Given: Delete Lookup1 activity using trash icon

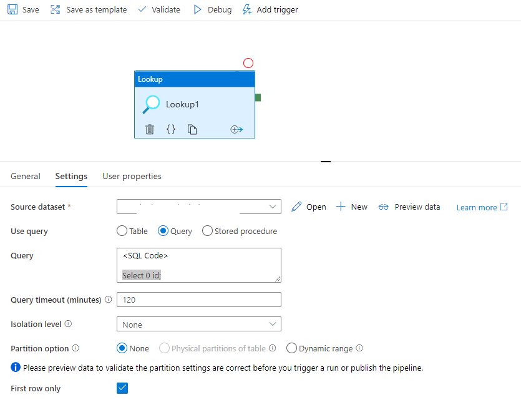Looking at the screenshot, I should click(150, 129).
